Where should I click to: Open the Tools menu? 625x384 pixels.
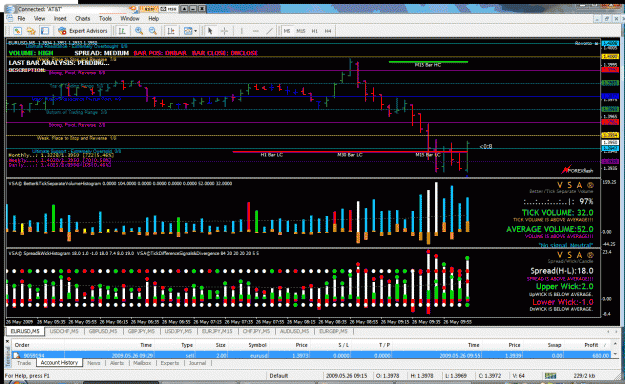[x=105, y=19]
